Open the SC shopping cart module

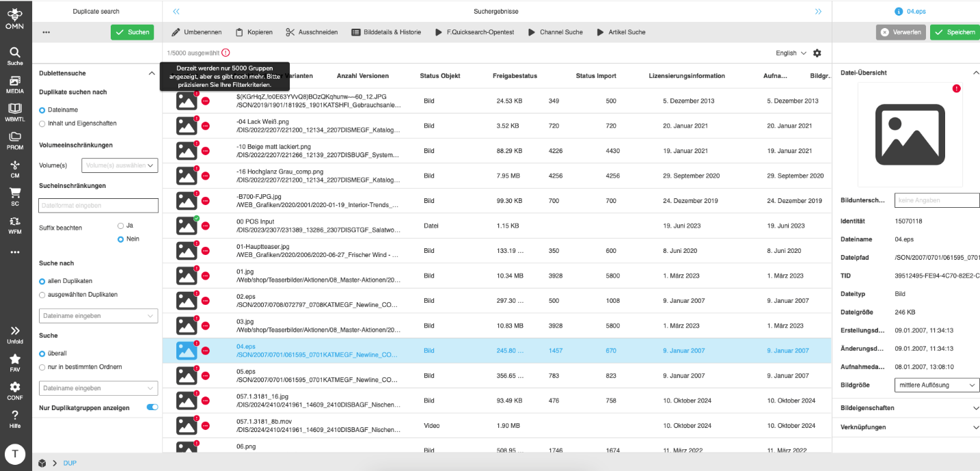[x=15, y=196]
